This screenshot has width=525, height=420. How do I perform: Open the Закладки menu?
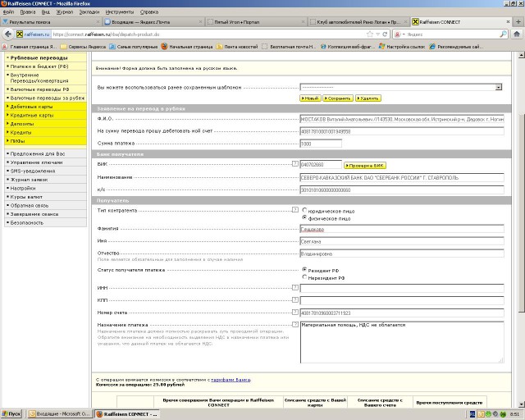pos(89,12)
